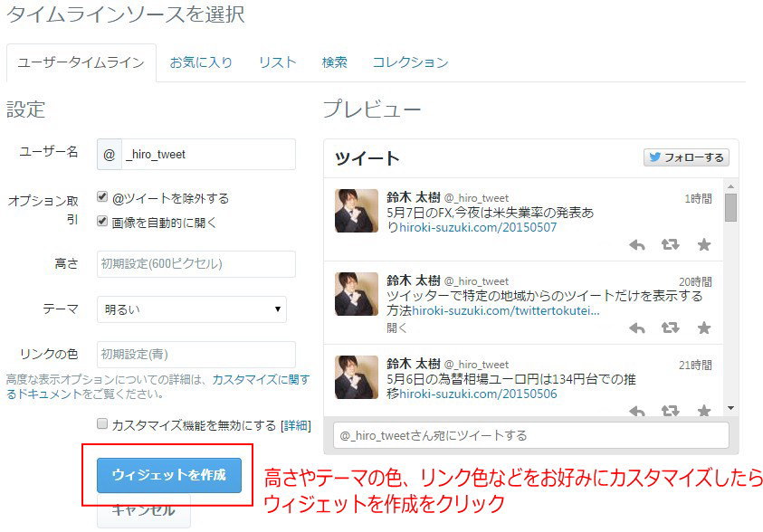Open hiroki-suzuki.com/20150506 link
The image size is (763, 532).
pyautogui.click(x=478, y=394)
